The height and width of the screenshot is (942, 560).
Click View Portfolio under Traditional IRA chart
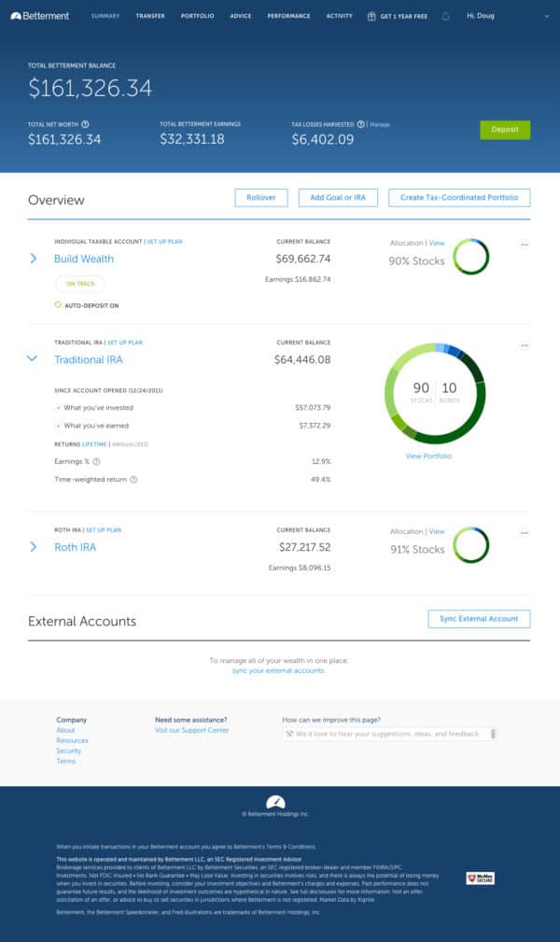click(x=428, y=456)
